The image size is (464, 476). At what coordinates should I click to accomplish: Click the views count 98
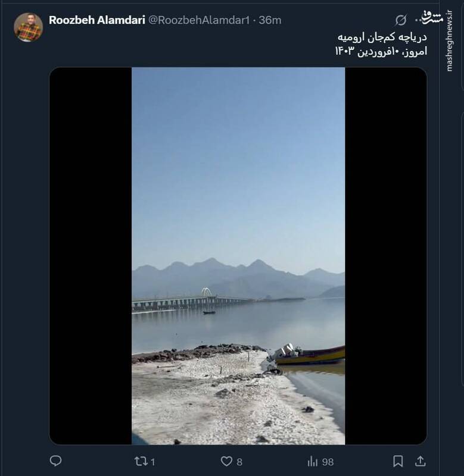(328, 462)
